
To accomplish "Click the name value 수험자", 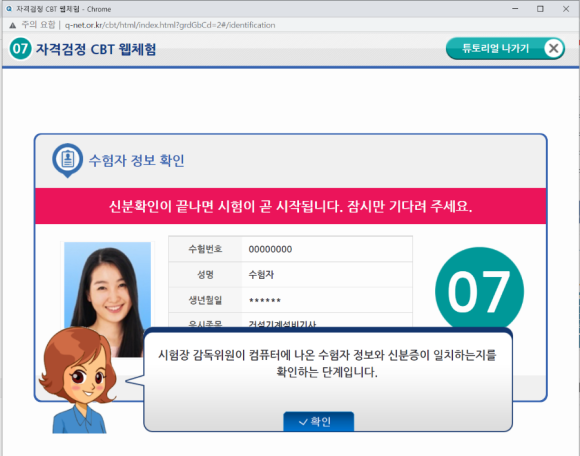I will click(x=261, y=274).
